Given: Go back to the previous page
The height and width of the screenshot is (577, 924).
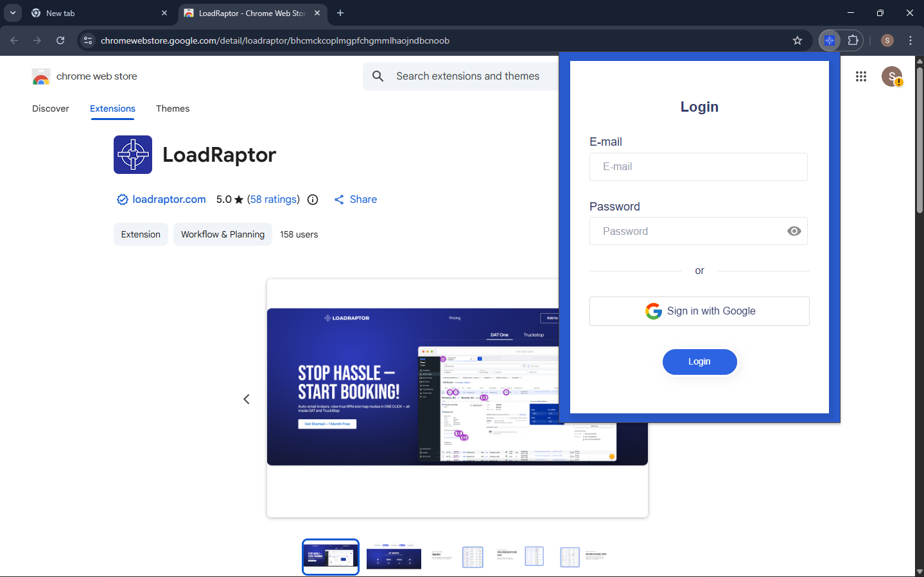Looking at the screenshot, I should click(14, 40).
